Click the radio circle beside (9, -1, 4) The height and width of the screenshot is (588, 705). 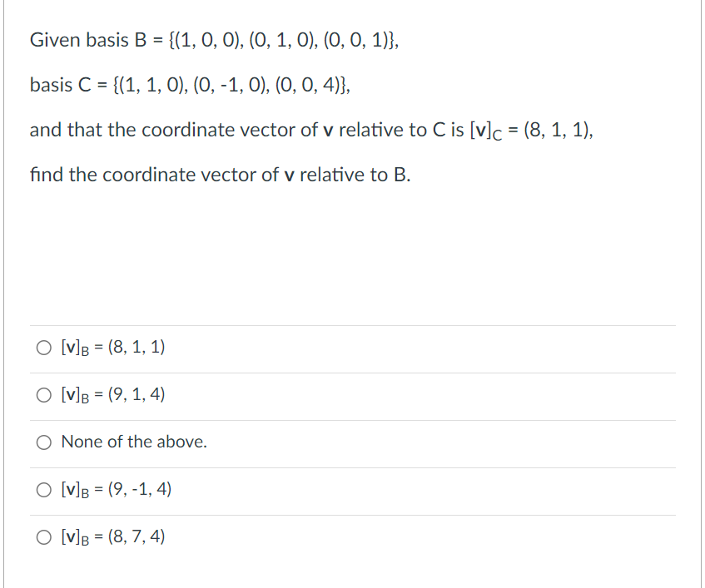(x=42, y=489)
